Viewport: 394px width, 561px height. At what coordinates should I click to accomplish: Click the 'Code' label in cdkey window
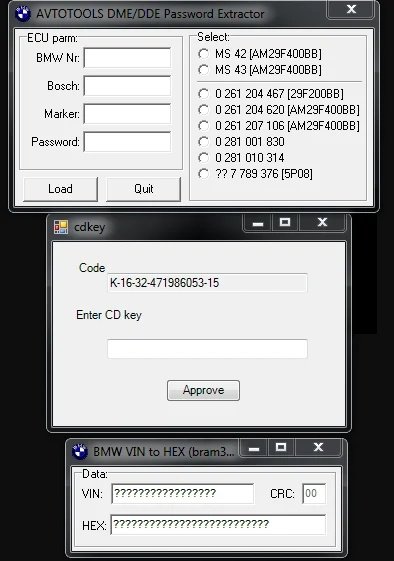92,268
